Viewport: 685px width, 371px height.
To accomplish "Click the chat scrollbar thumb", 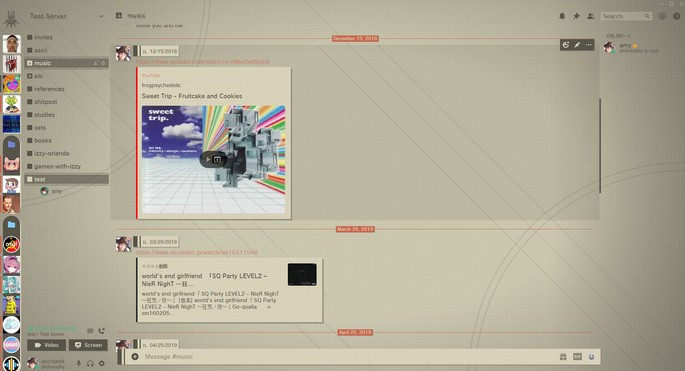I will (600, 146).
